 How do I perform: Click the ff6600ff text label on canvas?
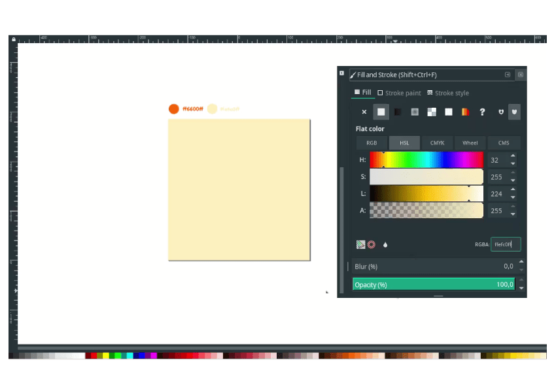193,108
